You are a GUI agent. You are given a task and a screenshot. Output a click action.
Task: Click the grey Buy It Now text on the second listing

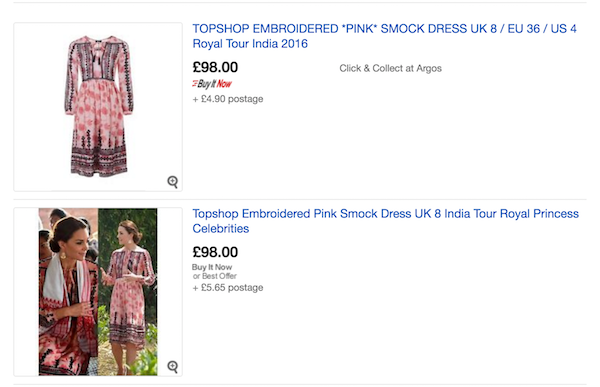coord(212,267)
